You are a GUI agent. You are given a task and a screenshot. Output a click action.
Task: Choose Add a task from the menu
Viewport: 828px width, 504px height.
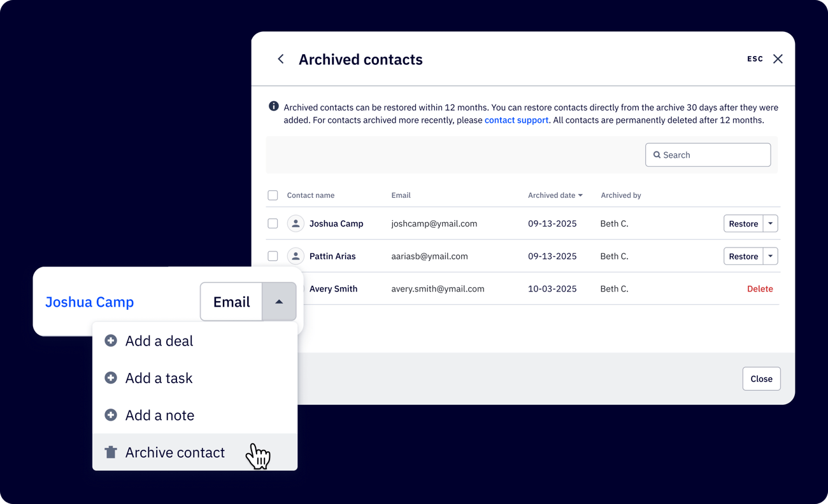(x=159, y=378)
